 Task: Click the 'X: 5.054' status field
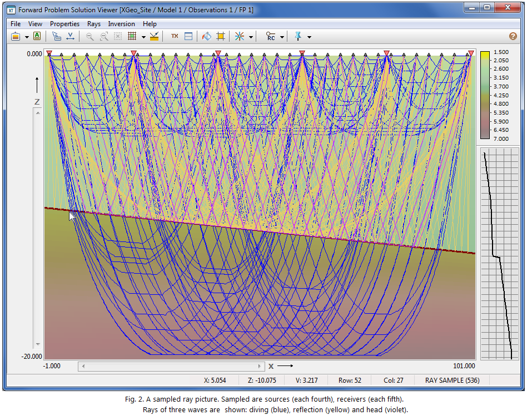coord(215,381)
